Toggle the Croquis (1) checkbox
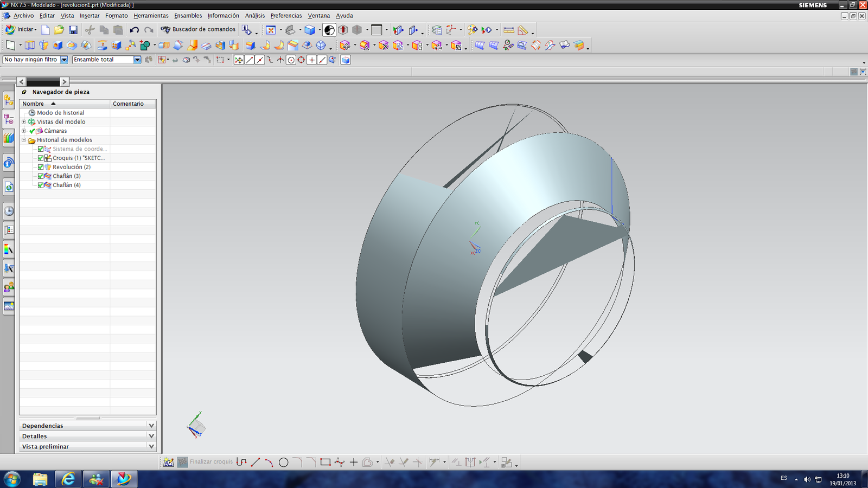Image resolution: width=868 pixels, height=488 pixels. (41, 158)
